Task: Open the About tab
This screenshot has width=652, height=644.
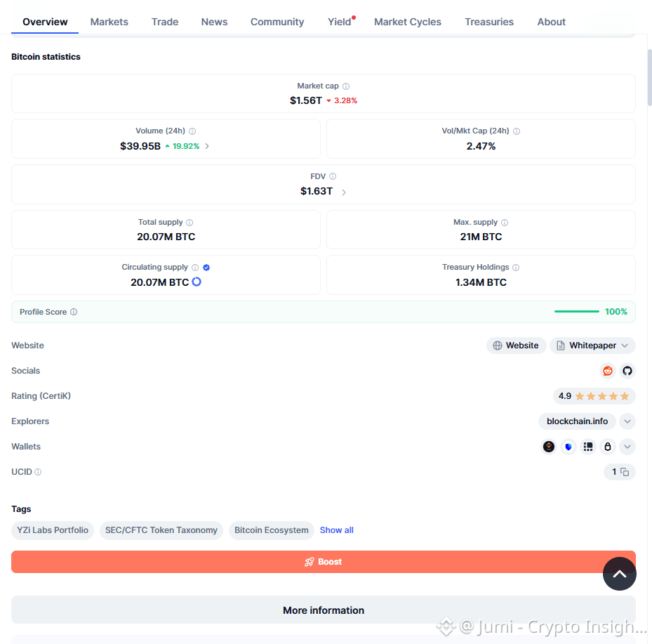Action: click(x=552, y=22)
